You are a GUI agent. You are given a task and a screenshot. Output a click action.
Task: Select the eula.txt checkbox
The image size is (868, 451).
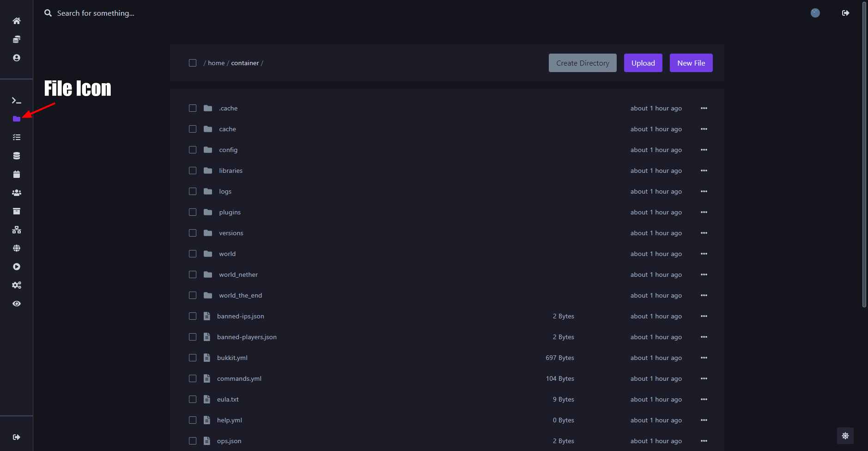[193, 399]
